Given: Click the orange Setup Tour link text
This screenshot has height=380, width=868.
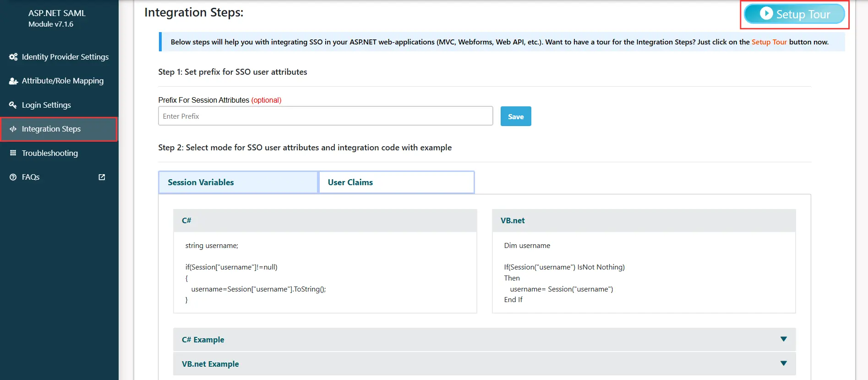Looking at the screenshot, I should point(769,42).
